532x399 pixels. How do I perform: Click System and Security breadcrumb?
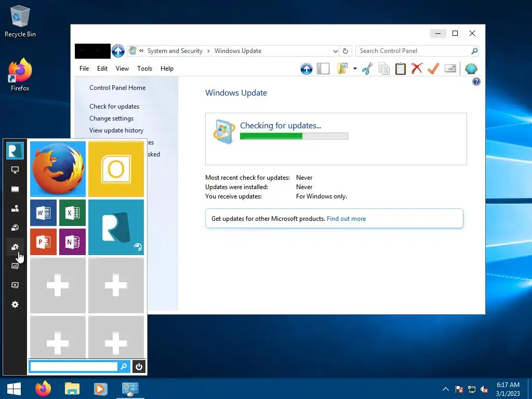click(x=175, y=51)
